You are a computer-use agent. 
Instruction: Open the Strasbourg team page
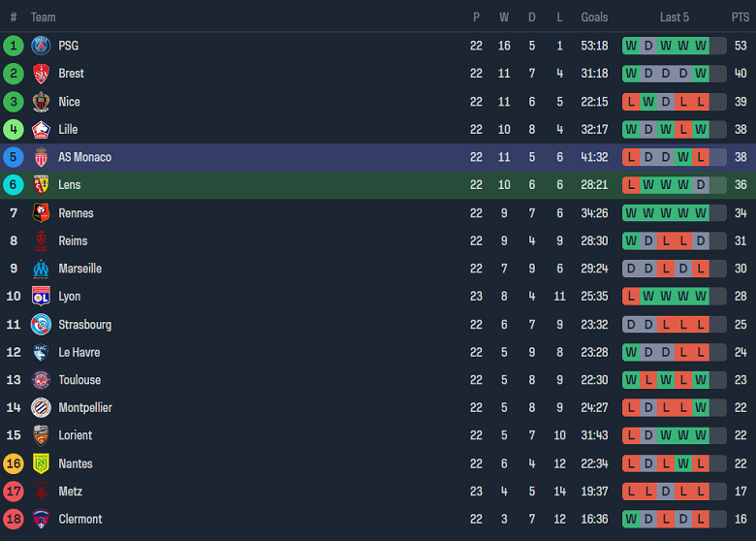84,325
